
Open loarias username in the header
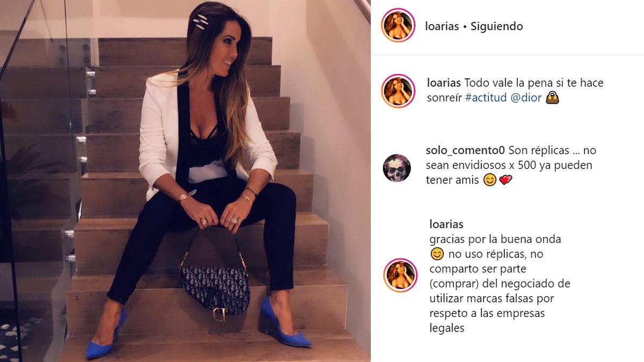pos(442,26)
